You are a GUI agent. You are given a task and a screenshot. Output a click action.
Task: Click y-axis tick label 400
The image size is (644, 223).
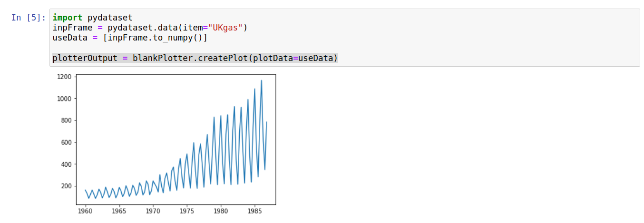[66, 164]
